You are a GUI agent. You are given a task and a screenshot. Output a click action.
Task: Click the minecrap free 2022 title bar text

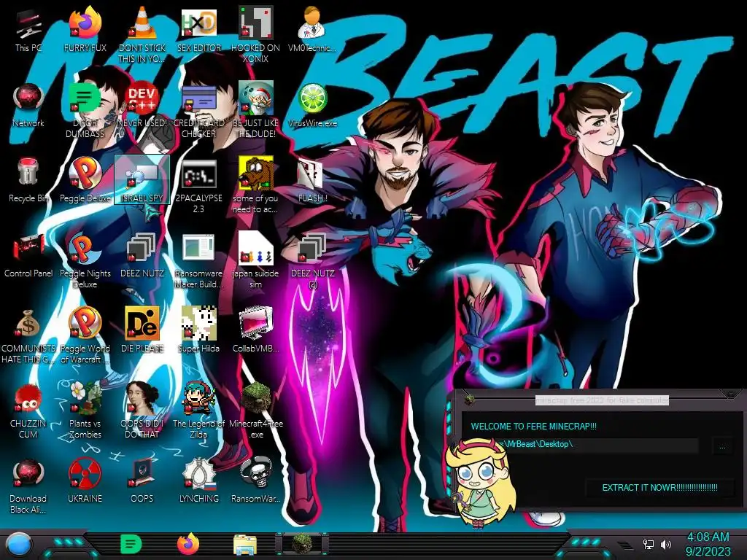coord(602,400)
